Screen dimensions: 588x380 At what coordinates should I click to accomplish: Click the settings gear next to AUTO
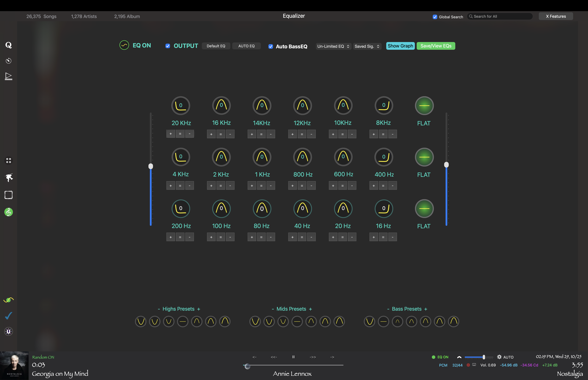[499, 357]
